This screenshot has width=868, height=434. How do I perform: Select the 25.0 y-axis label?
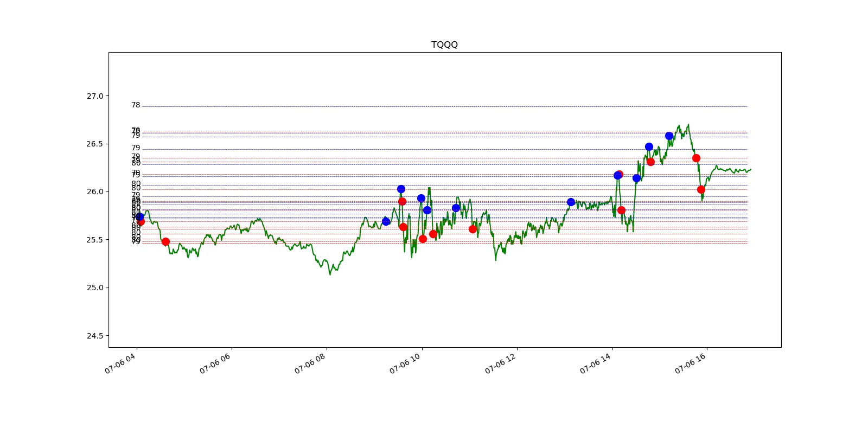94,288
